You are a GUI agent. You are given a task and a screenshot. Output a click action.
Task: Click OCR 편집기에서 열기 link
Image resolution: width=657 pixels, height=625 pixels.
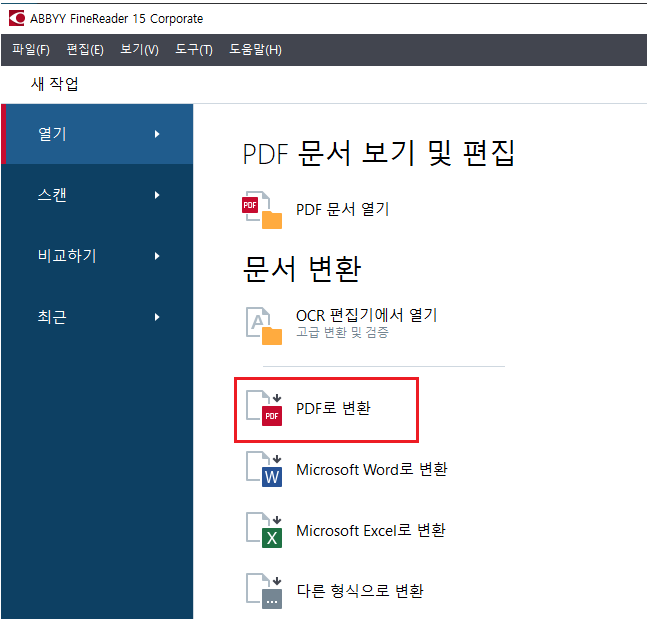(367, 315)
